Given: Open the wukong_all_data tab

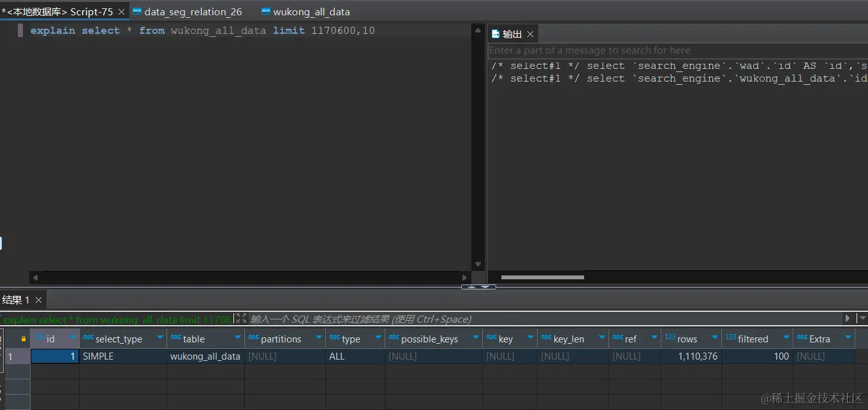Looking at the screenshot, I should tap(305, 12).
